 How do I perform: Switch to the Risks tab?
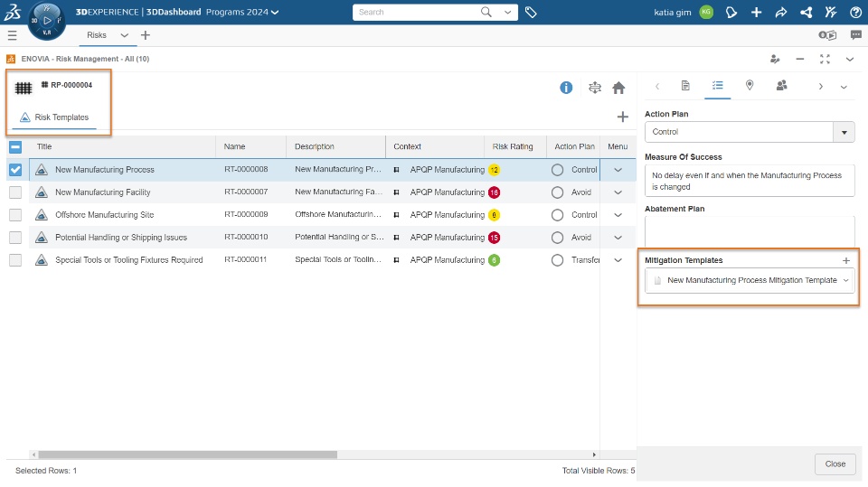pyautogui.click(x=97, y=35)
